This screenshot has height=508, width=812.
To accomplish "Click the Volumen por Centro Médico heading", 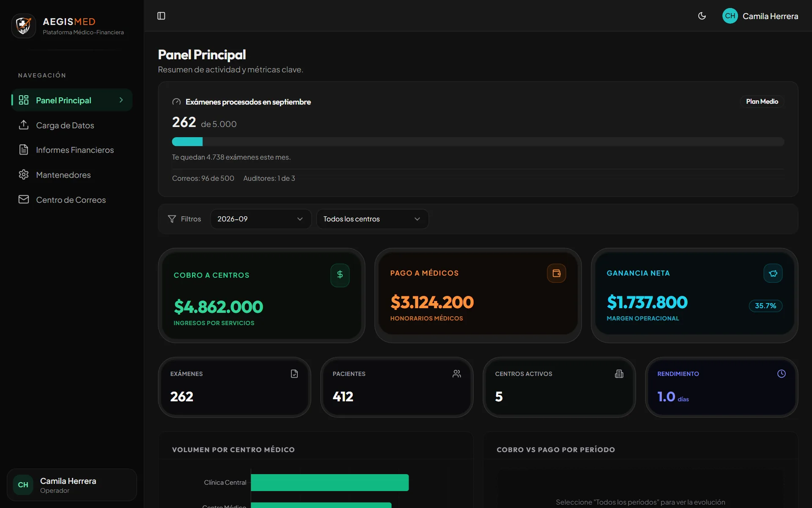I will (x=233, y=450).
